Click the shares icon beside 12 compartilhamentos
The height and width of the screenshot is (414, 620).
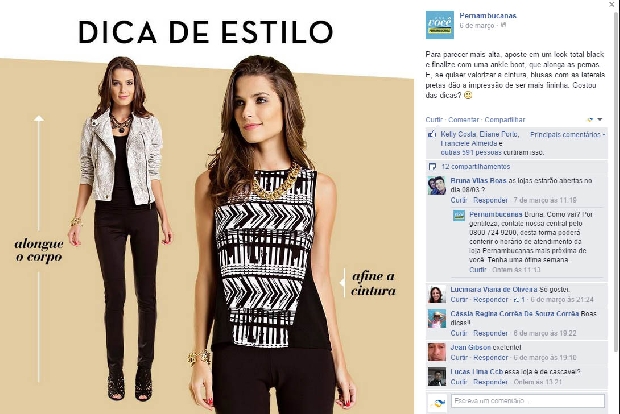point(433,166)
